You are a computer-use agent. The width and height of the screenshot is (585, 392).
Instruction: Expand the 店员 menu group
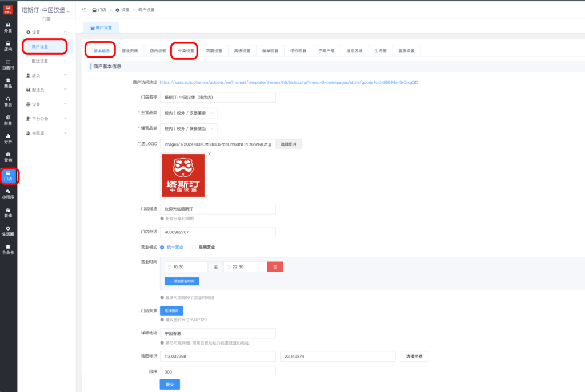pos(46,75)
